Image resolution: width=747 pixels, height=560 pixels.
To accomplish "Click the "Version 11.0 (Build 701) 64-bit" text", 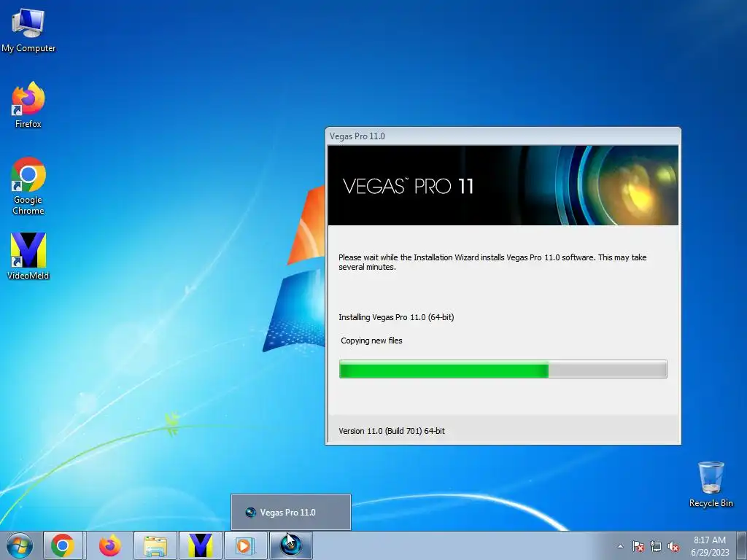I will click(x=392, y=431).
